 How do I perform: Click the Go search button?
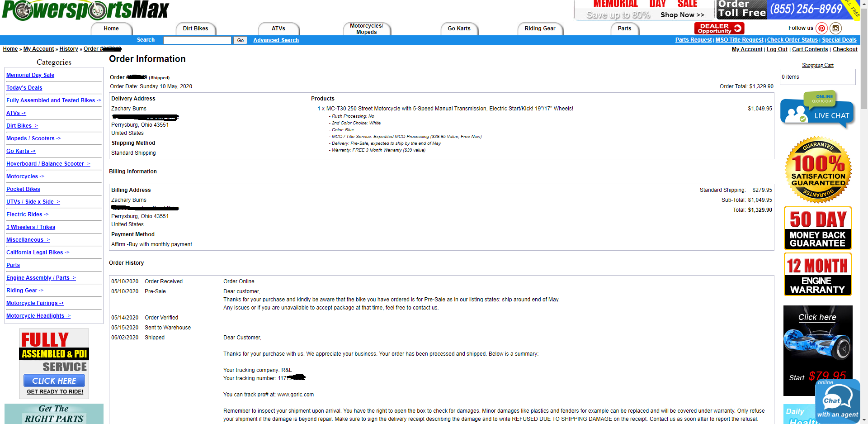(x=241, y=40)
